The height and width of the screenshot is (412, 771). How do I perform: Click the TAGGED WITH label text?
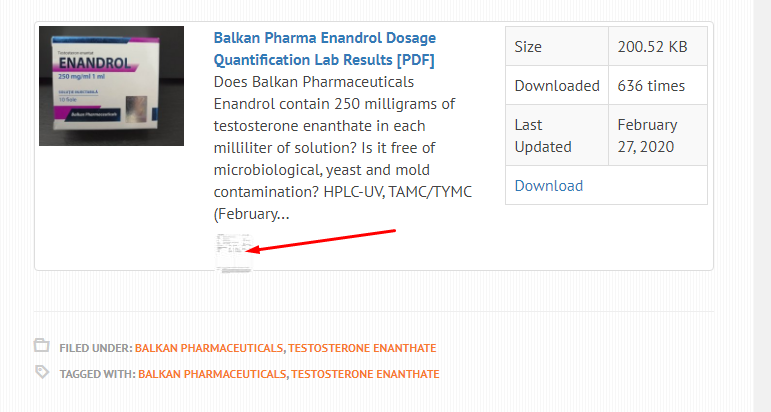point(97,374)
